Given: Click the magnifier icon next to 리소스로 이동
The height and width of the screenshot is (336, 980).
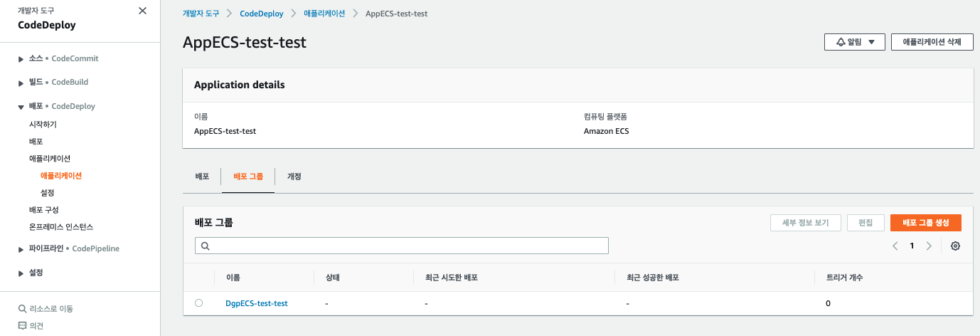Looking at the screenshot, I should tap(22, 309).
